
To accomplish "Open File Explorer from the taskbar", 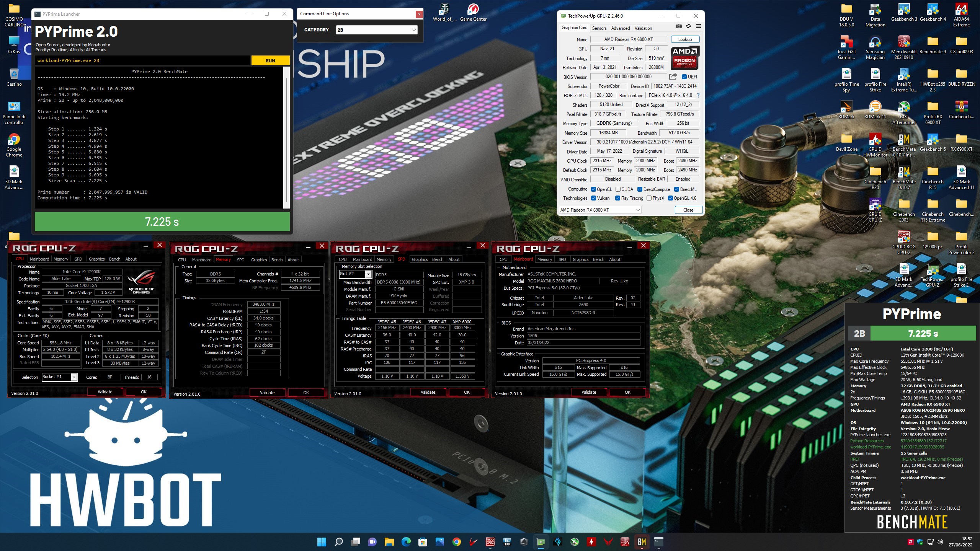I will tap(389, 542).
